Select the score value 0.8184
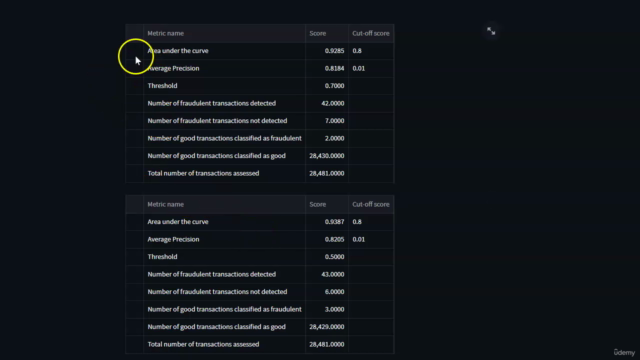The height and width of the screenshot is (360, 640). tap(334, 69)
